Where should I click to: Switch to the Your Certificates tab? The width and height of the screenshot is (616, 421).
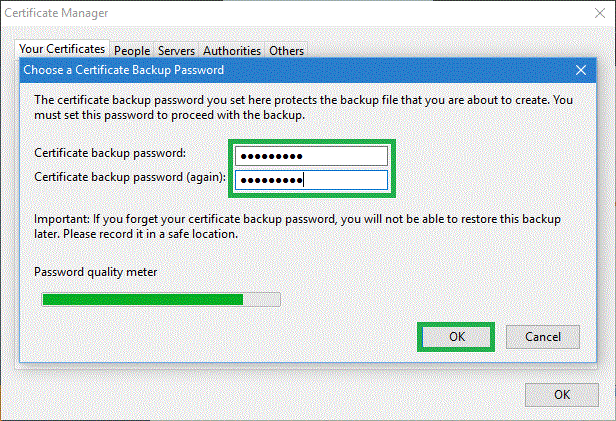pos(62,49)
